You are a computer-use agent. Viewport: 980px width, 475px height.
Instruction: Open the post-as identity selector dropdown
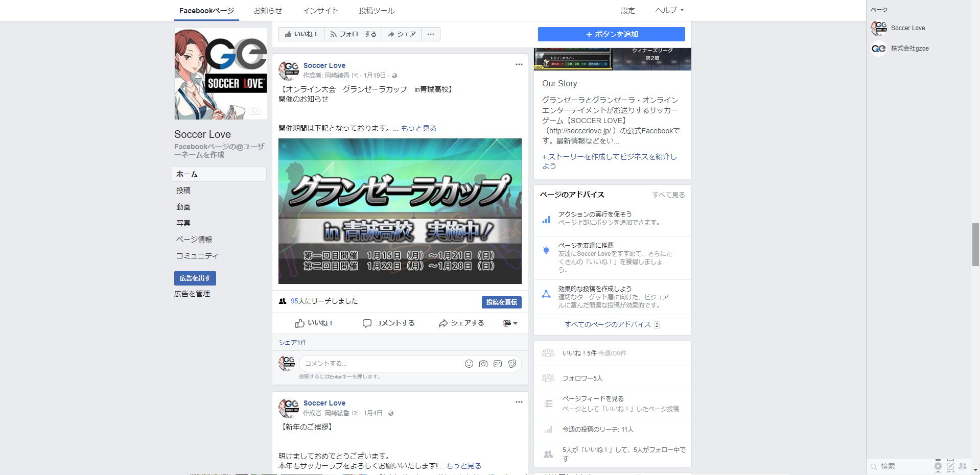(510, 323)
